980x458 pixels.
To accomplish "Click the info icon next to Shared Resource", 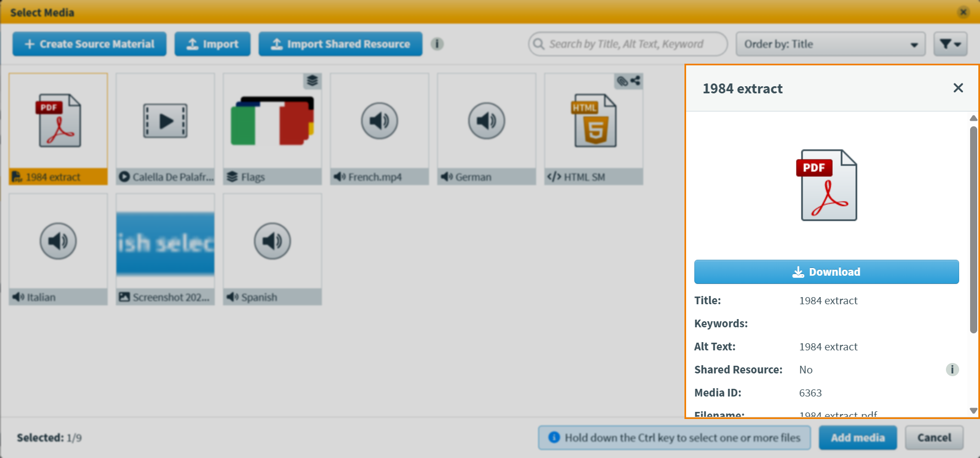I will coord(952,370).
